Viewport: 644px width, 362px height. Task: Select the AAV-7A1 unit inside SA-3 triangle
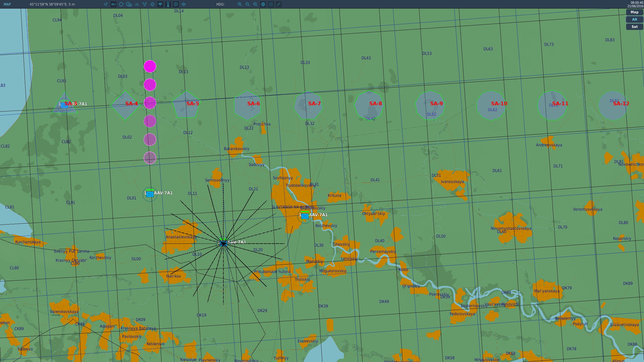pyautogui.click(x=64, y=105)
